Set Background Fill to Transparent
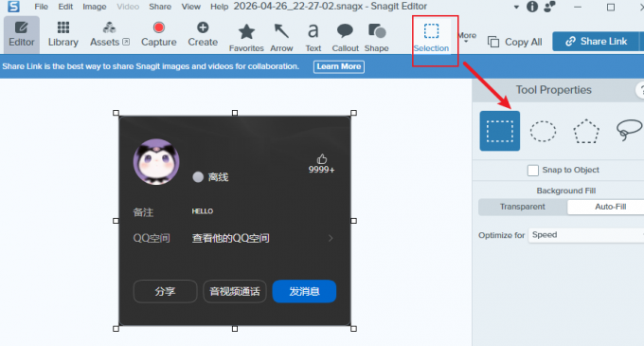The image size is (644, 346). (523, 207)
